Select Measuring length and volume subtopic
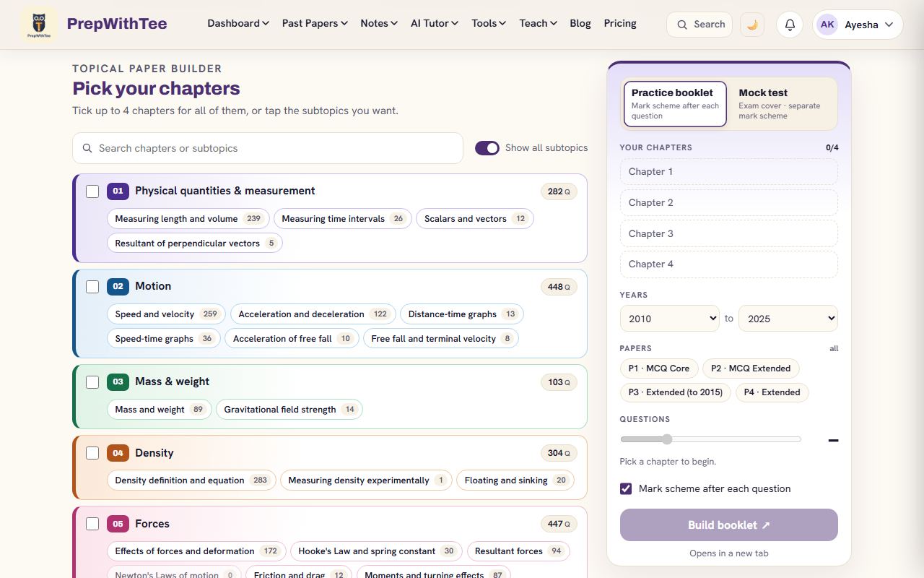The image size is (924, 578). tap(188, 219)
